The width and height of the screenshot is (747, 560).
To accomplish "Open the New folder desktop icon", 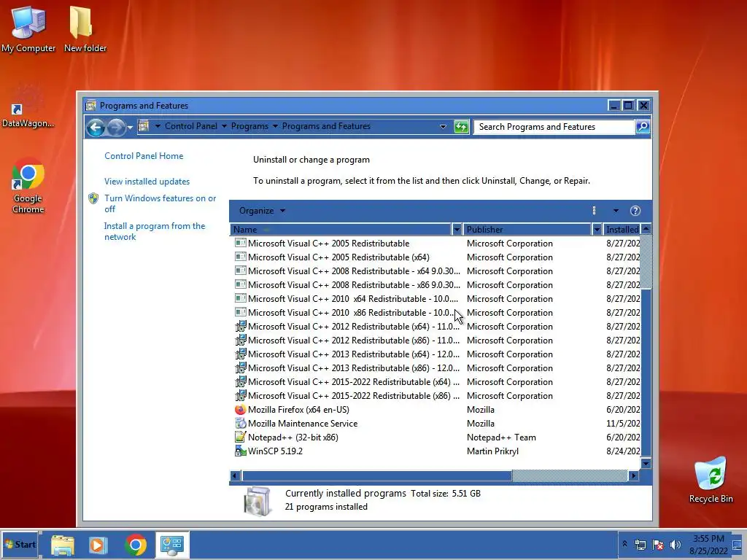I will (x=85, y=29).
